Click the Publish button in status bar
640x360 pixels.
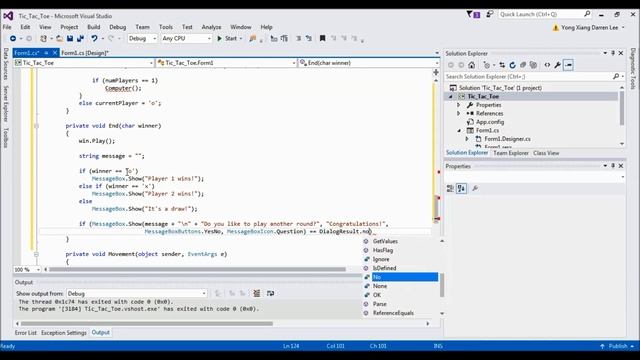[x=617, y=346]
